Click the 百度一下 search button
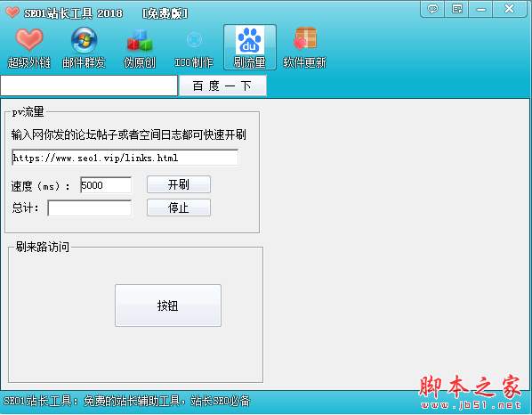 [x=222, y=85]
